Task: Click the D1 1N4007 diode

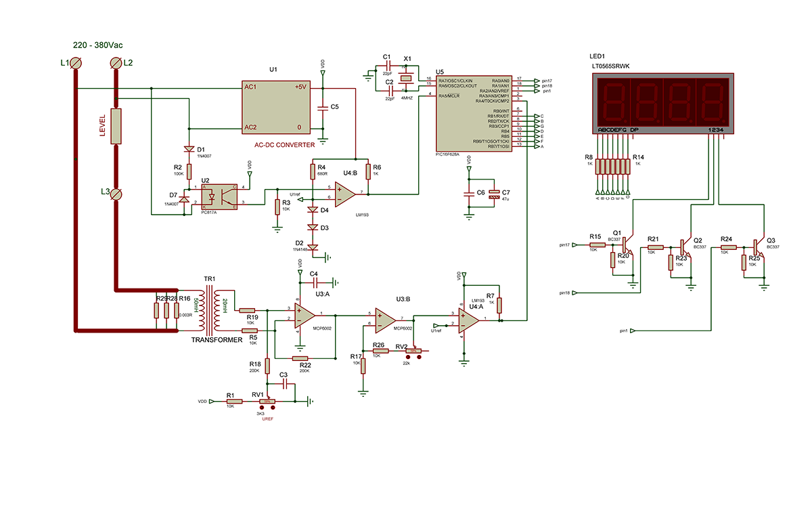Action: tap(186, 150)
